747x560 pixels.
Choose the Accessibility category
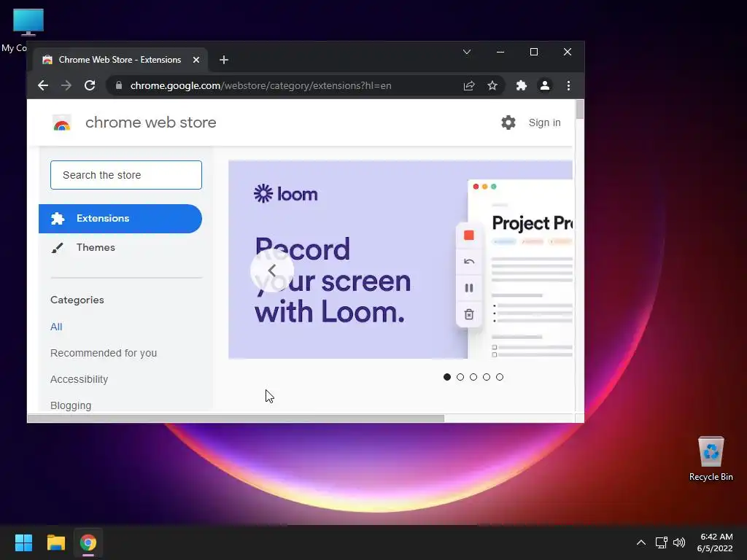[79, 379]
